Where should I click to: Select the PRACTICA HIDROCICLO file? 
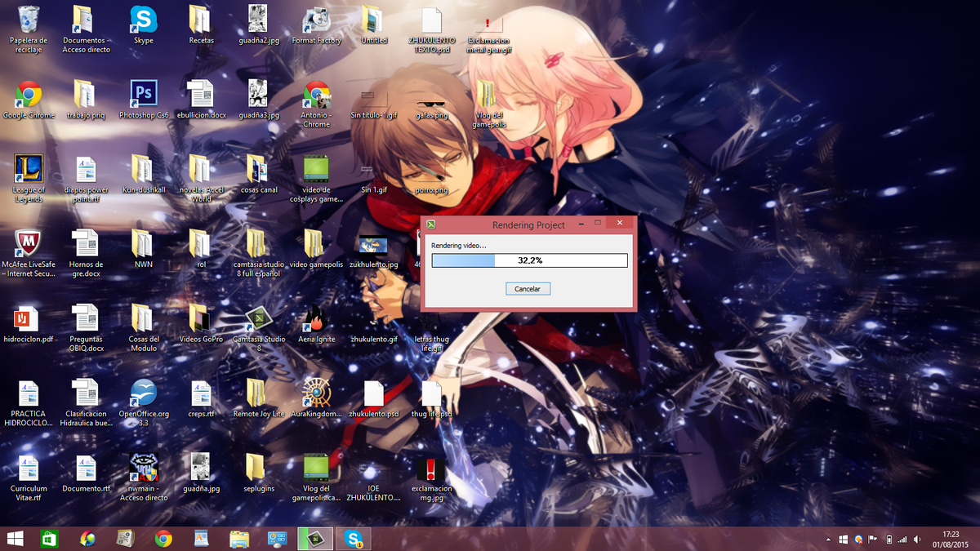pyautogui.click(x=29, y=402)
